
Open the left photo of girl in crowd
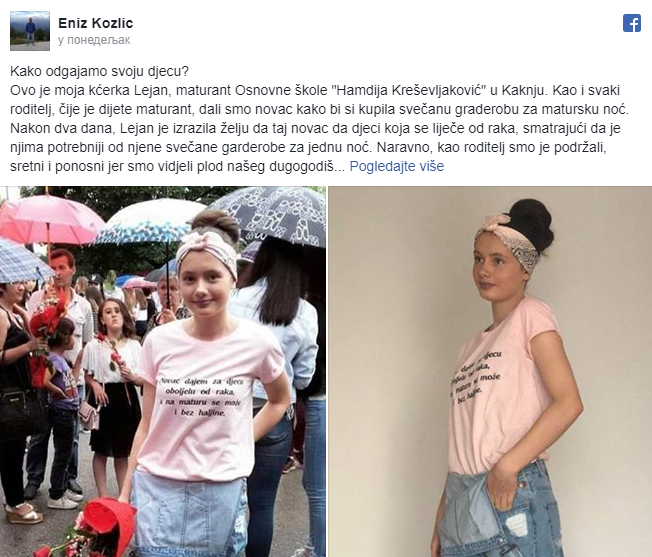163,372
